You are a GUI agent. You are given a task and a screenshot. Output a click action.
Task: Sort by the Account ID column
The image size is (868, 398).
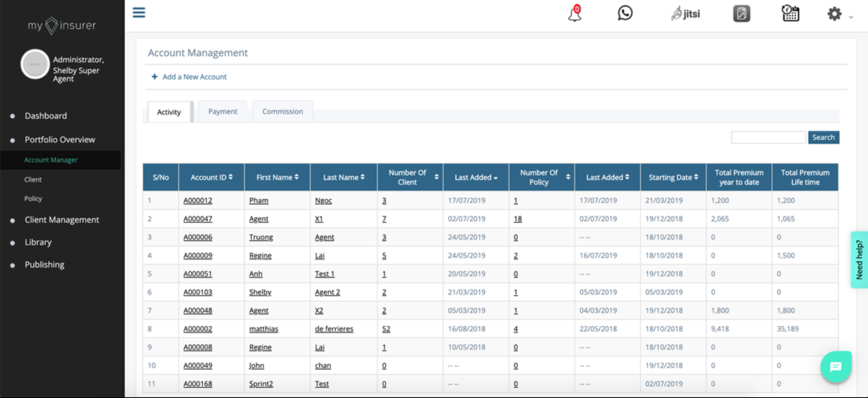click(211, 177)
